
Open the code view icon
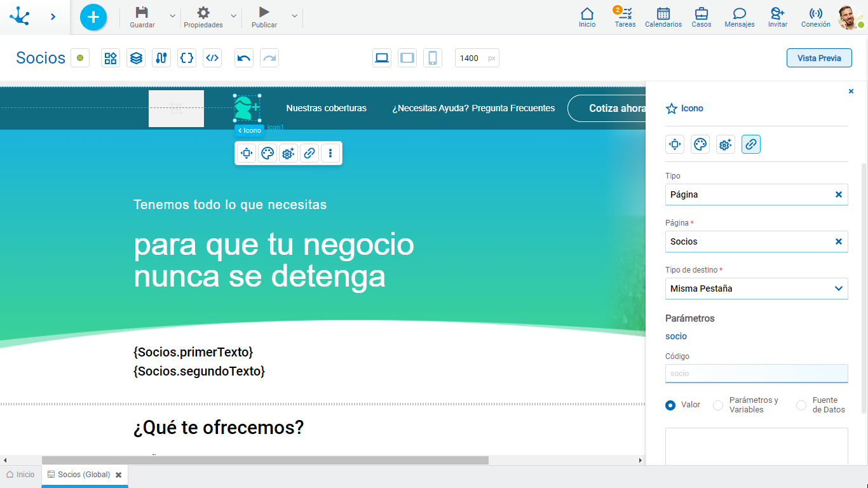pos(212,58)
